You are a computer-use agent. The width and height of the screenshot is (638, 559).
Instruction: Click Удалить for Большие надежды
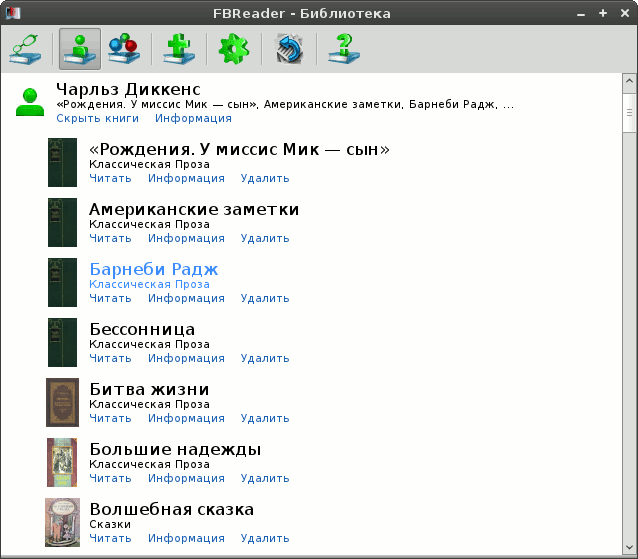click(x=265, y=478)
